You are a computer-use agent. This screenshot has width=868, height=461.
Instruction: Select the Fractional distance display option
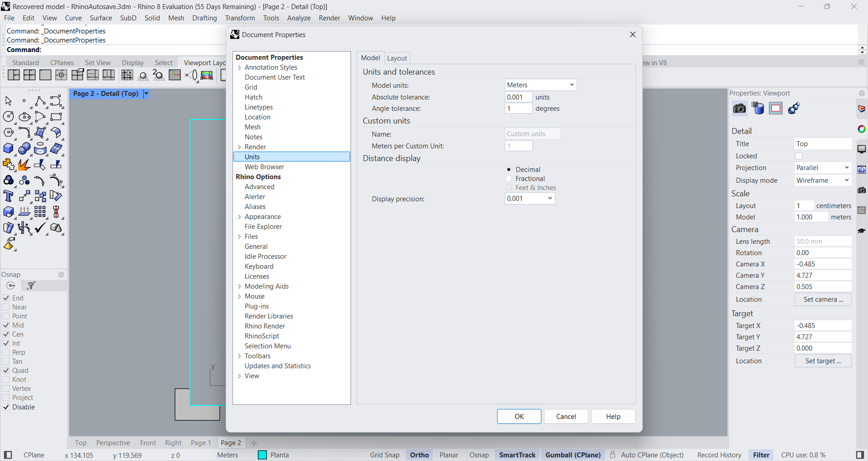tap(509, 179)
